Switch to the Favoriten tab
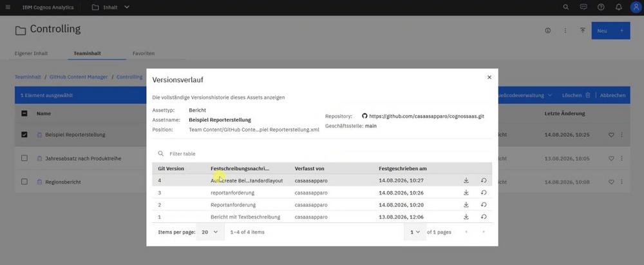Image resolution: width=644 pixels, height=265 pixels. (x=144, y=54)
